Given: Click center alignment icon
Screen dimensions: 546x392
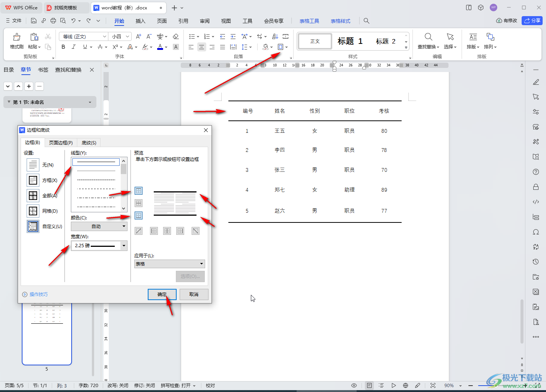Looking at the screenshot, I should pyautogui.click(x=202, y=47).
